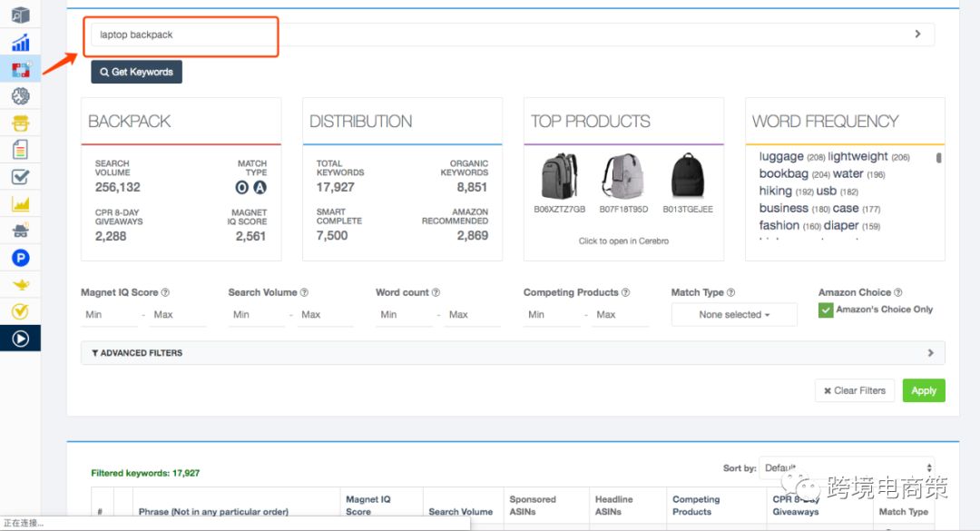Click help icon next to Magnet IQ Score
The image size is (980, 531).
point(165,293)
